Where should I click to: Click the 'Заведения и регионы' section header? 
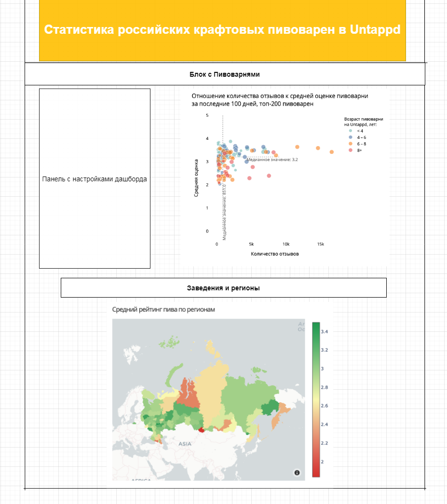point(223,288)
